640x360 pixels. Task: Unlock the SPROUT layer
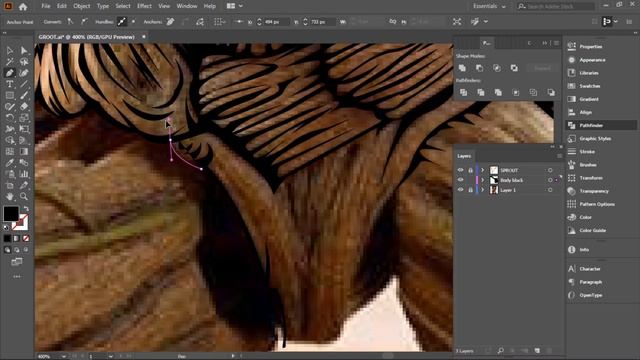470,170
